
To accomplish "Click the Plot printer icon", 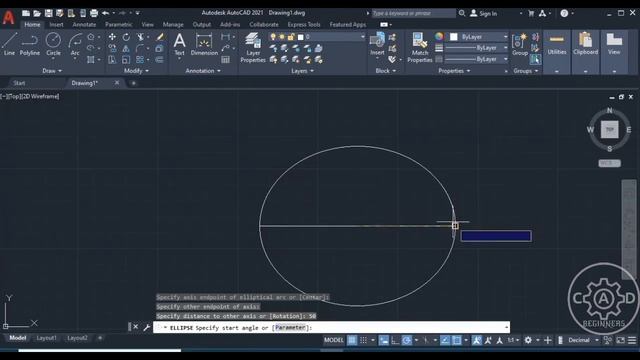I will pos(94,13).
